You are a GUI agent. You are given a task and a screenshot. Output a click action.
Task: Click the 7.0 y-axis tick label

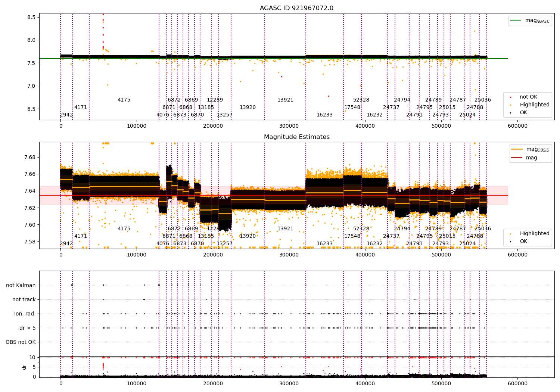click(32, 86)
